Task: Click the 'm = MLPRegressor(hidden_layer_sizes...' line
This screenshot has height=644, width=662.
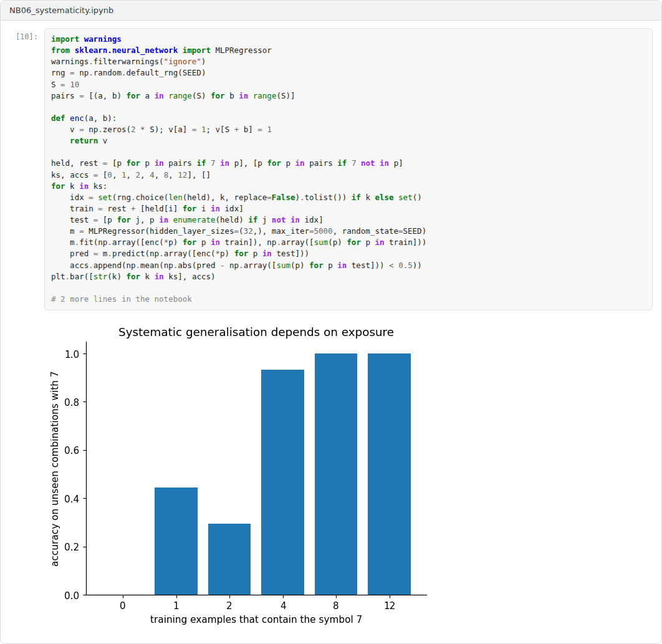Action: (x=248, y=231)
